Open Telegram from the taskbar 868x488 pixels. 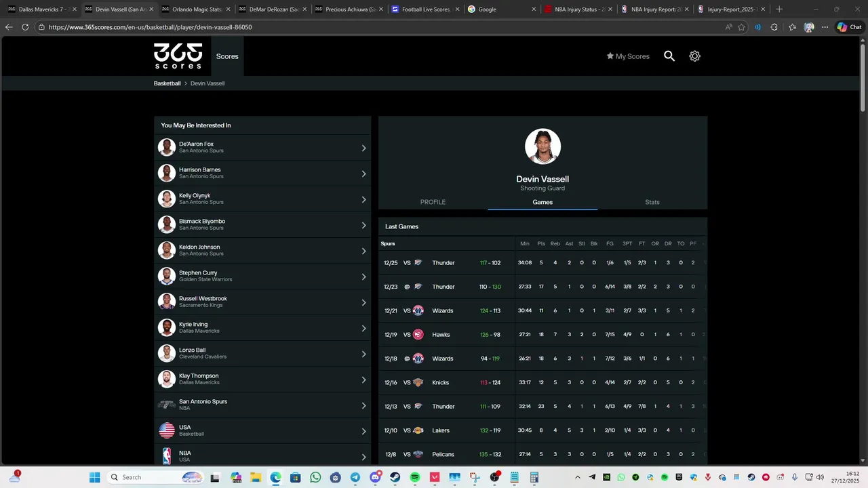[355, 477]
